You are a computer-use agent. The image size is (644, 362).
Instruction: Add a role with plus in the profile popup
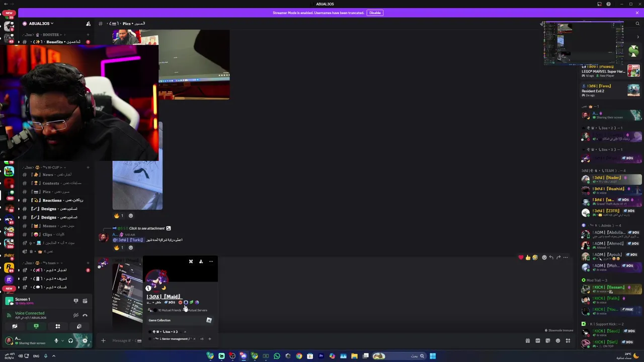(x=210, y=339)
